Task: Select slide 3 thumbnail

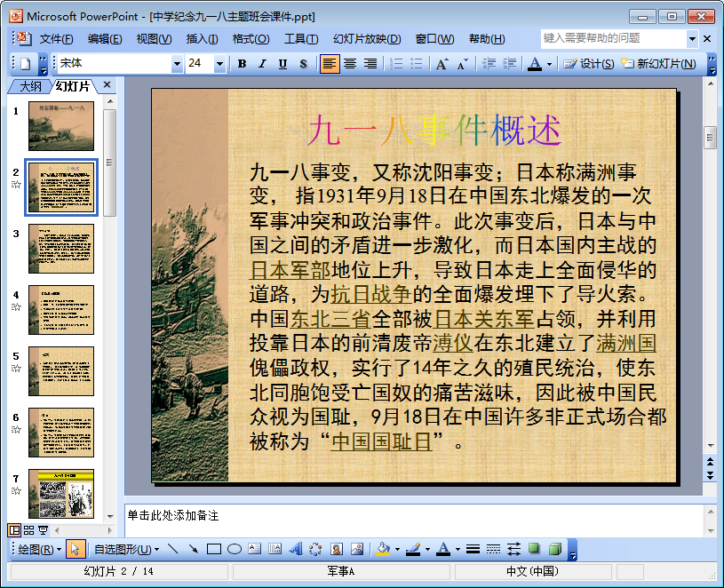Action: point(61,249)
